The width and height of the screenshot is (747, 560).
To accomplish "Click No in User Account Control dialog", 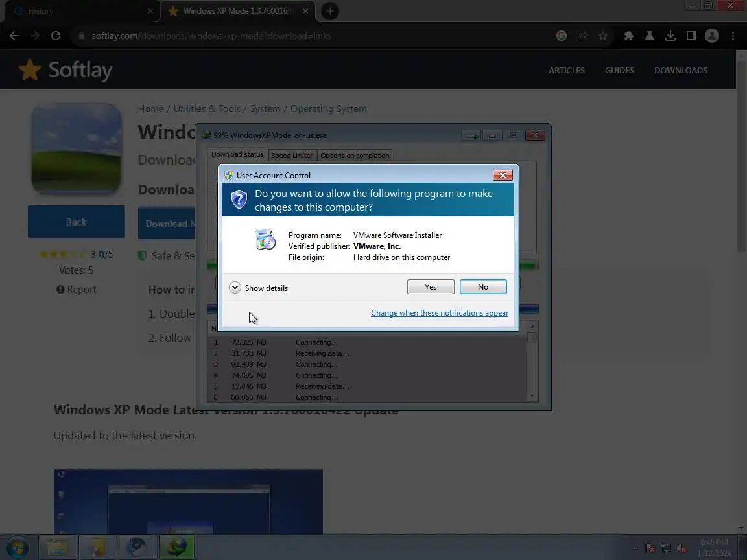I will [482, 286].
